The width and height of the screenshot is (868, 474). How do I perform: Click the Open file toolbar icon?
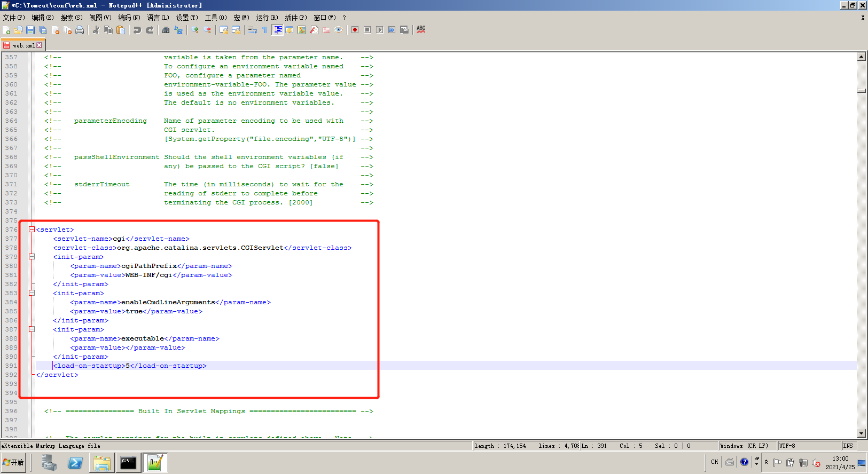coord(18,30)
